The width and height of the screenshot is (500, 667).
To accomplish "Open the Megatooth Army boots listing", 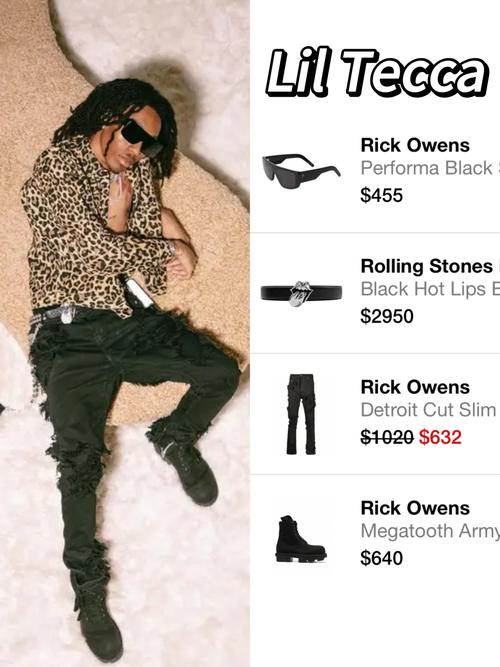I will [430, 531].
